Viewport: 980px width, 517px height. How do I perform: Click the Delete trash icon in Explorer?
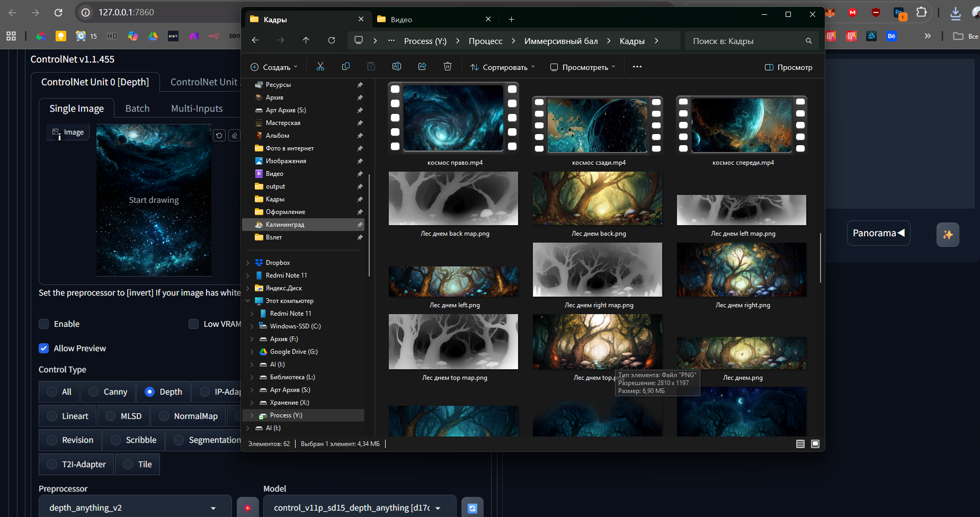tap(448, 67)
